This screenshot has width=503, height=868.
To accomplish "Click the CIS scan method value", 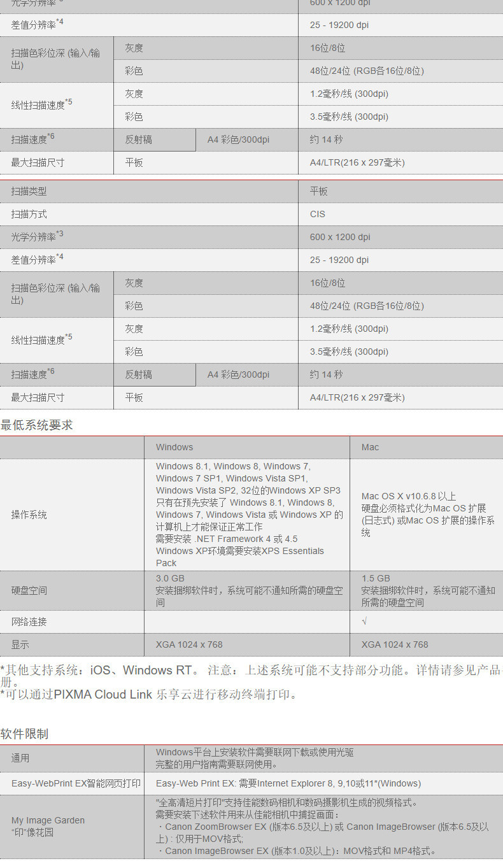I will [x=318, y=214].
